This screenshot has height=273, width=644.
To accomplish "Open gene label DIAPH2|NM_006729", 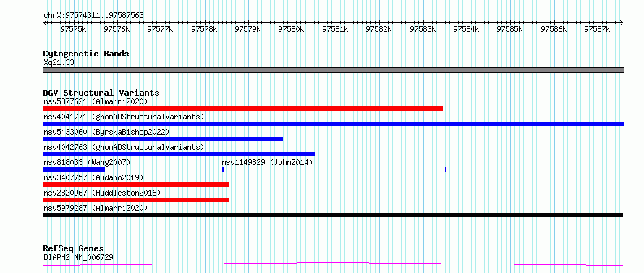I will click(x=78, y=258).
